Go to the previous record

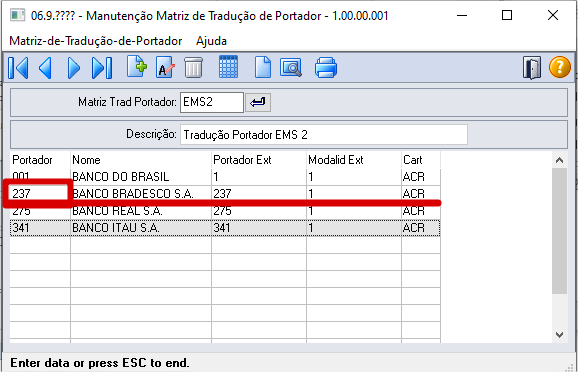[x=45, y=68]
